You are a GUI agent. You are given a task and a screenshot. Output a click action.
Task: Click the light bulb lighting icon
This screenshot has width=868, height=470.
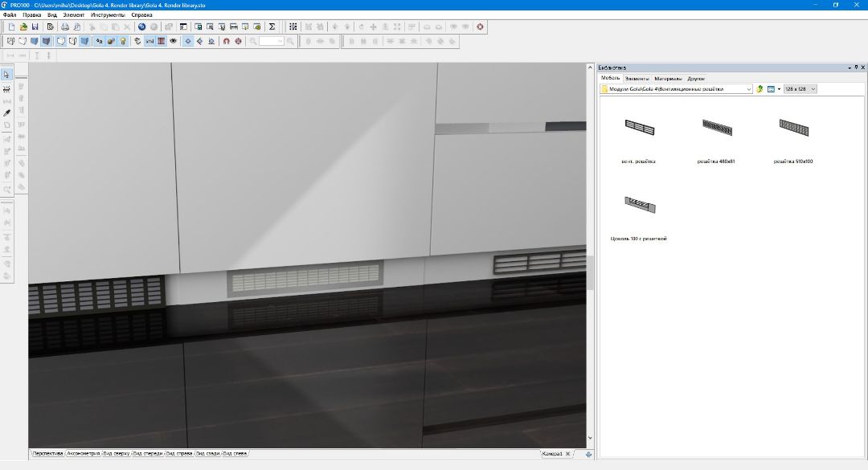pyautogui.click(x=124, y=40)
